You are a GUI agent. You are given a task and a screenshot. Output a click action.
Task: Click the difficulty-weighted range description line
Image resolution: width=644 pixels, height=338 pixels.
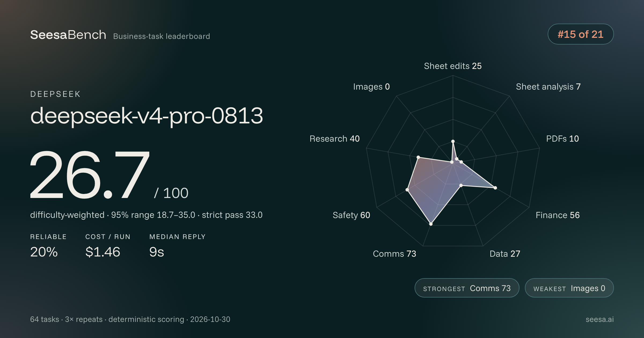point(146,215)
